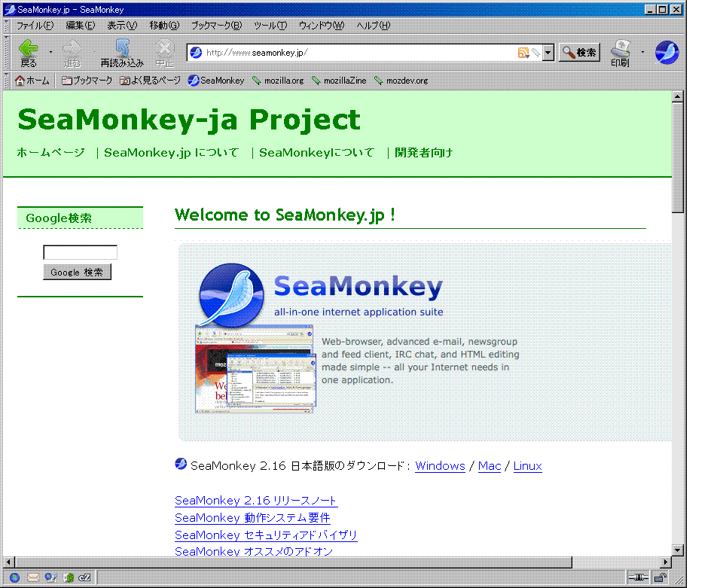Click ホーム home bookmark icon
723x588 pixels.
point(32,81)
